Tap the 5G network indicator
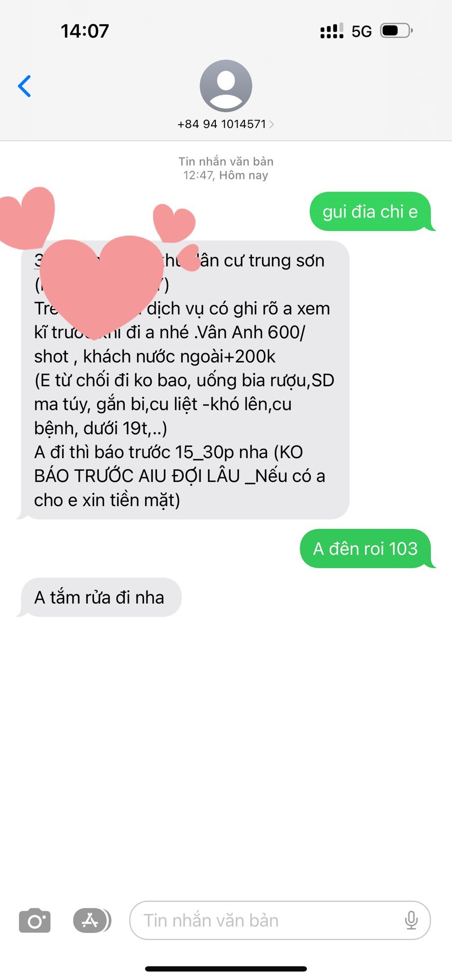 [x=361, y=31]
